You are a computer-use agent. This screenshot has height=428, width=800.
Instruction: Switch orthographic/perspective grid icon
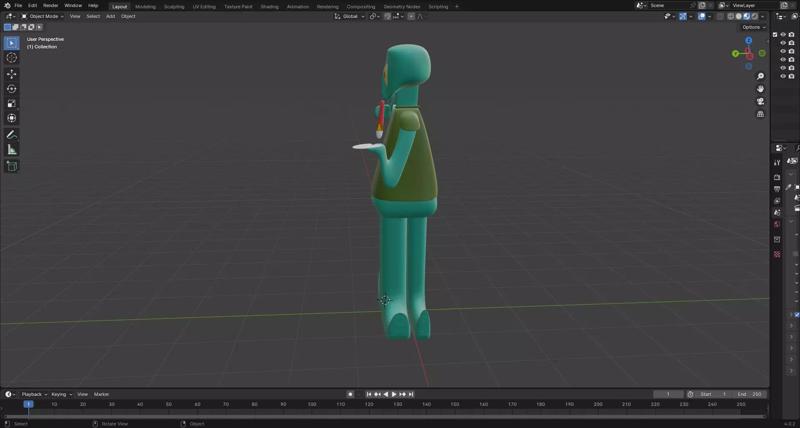point(760,114)
